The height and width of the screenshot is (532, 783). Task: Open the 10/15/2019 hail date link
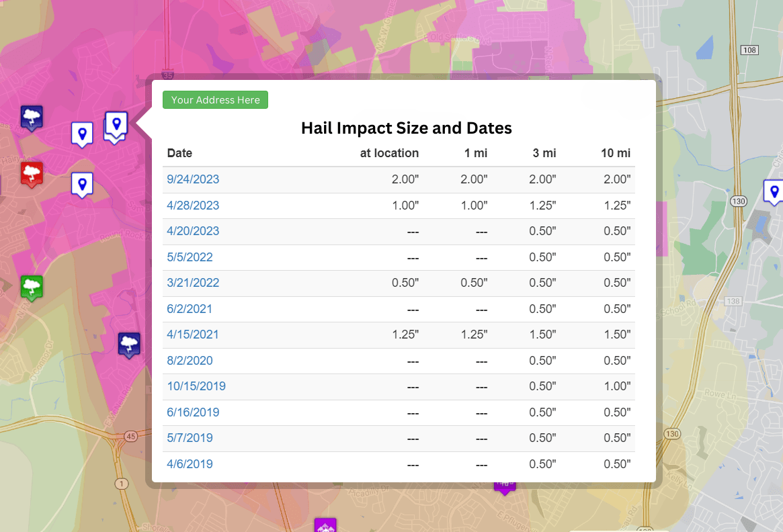point(196,386)
